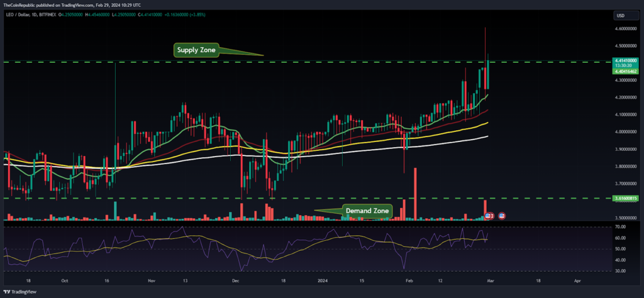Viewport: 644px width, 298px height.
Task: Click the 4.50000000 price axis label
Action: point(626,46)
